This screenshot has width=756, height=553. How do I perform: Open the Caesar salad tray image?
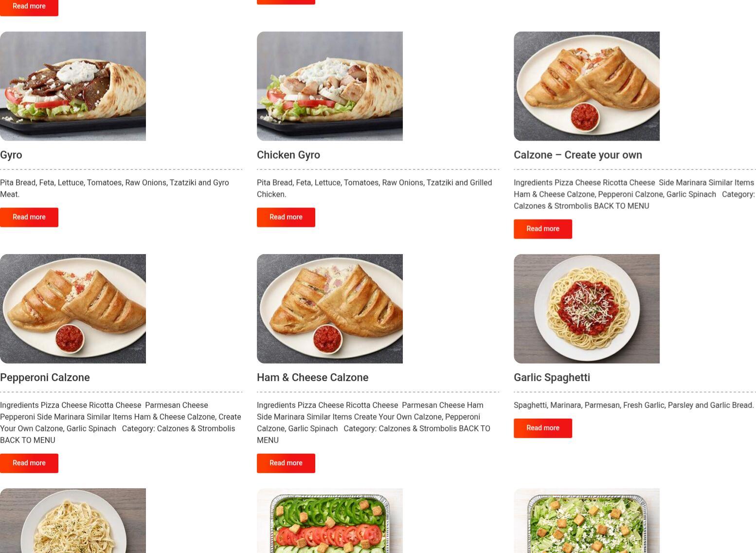pos(587,520)
